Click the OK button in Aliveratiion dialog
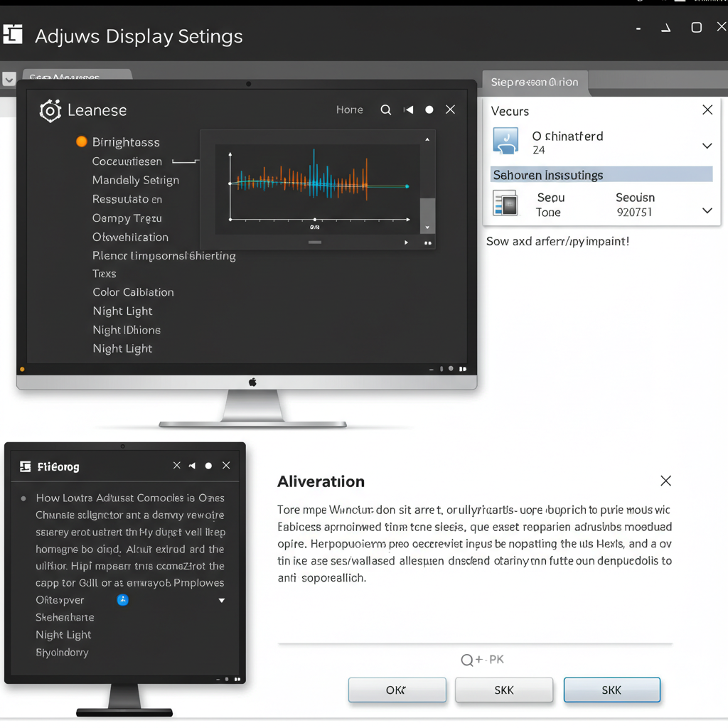 tap(397, 690)
